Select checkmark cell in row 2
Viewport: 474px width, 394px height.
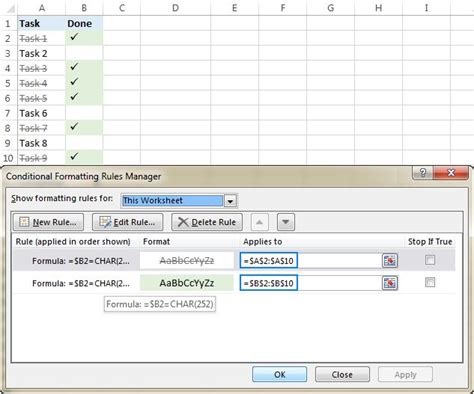pos(84,38)
